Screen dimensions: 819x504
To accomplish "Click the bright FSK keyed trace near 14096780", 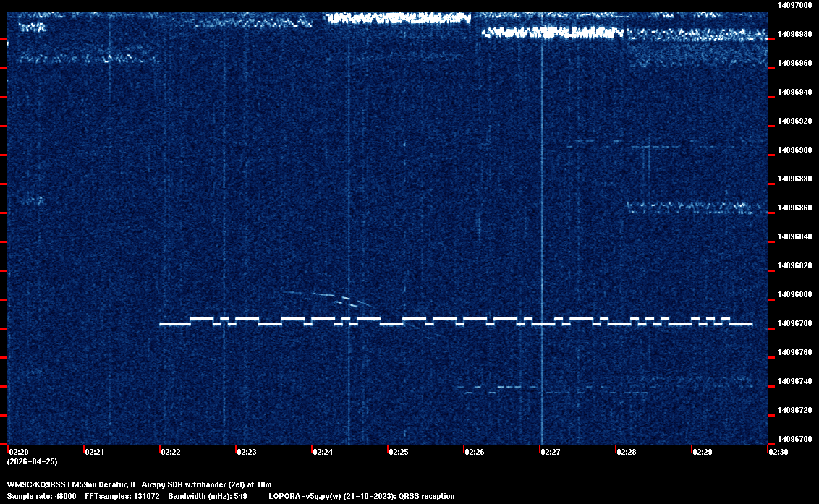I will pyautogui.click(x=456, y=321).
